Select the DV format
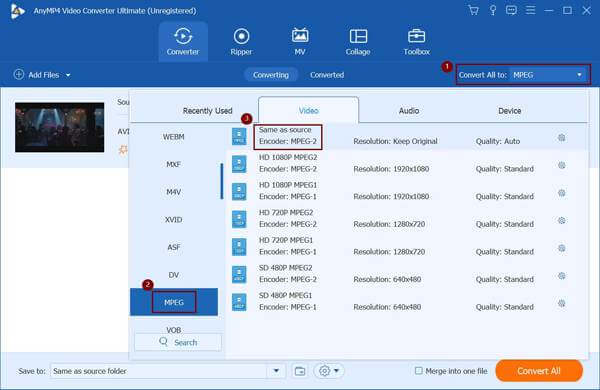Viewport: 600px width, 390px height. pos(174,275)
